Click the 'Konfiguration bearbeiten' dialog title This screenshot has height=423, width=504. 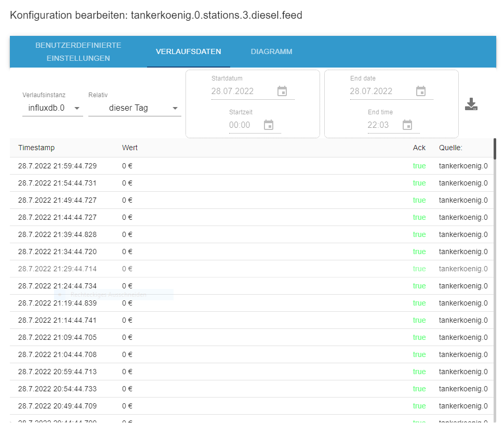156,15
